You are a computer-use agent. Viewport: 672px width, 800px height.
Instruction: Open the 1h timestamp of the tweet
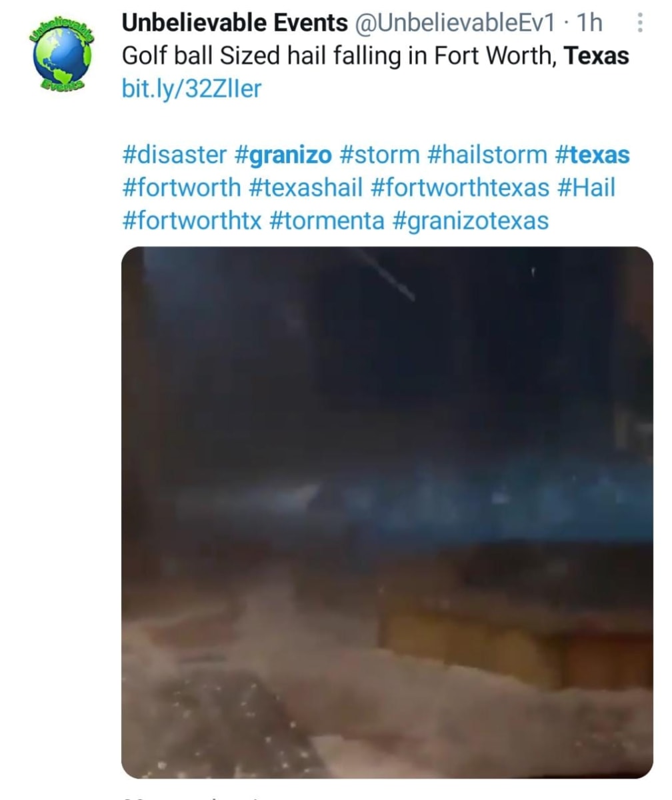tap(590, 23)
